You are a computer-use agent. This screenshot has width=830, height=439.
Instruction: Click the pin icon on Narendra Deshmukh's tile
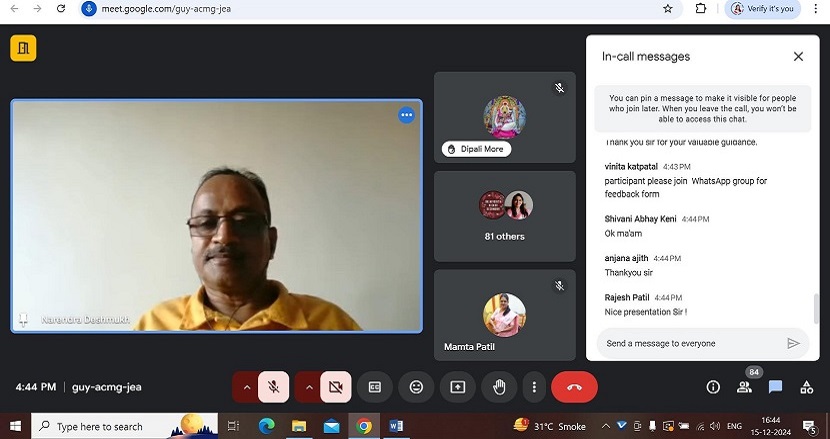click(23, 319)
